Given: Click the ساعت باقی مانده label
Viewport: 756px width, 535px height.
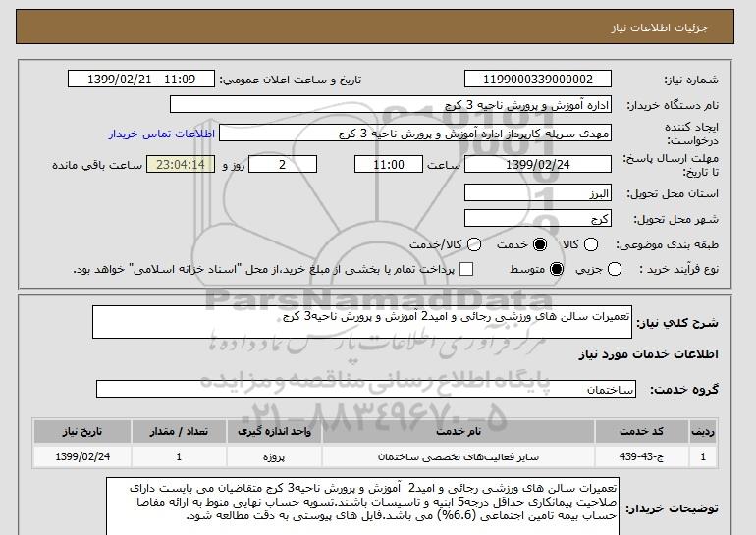Looking at the screenshot, I should [97, 165].
